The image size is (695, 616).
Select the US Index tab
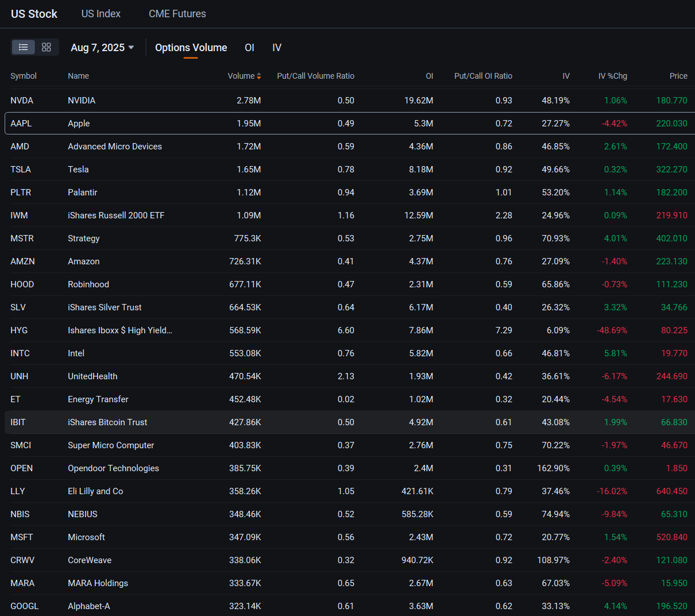tap(101, 14)
